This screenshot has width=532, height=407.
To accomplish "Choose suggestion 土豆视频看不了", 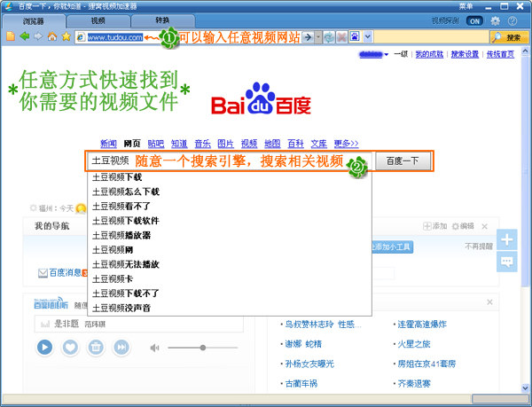I will tap(230, 207).
